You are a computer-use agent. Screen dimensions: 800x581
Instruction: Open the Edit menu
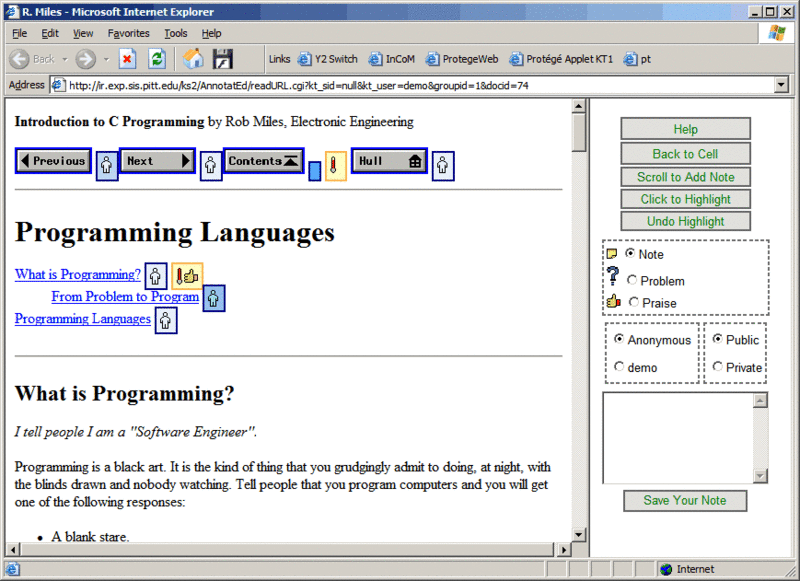tap(50, 33)
